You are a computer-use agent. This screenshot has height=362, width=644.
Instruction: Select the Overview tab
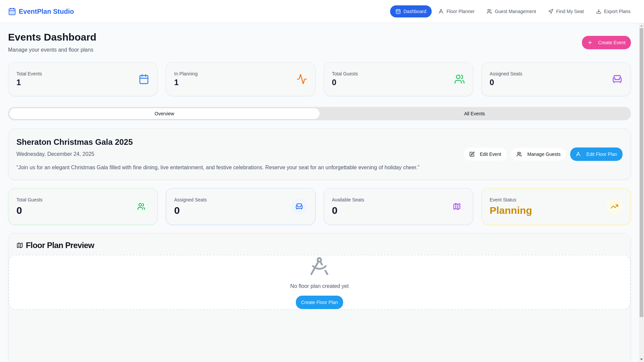click(x=164, y=114)
